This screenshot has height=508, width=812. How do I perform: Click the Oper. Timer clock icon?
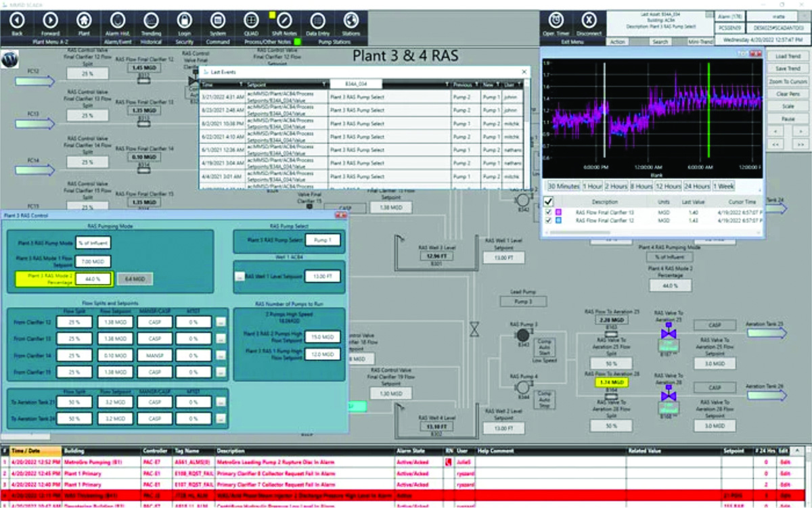[556, 20]
